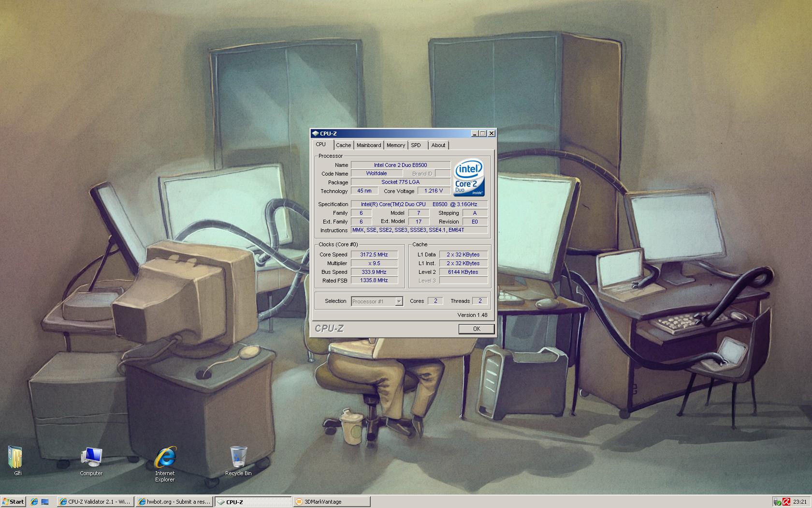This screenshot has width=812, height=508.
Task: Close the CPU-Z window
Action: tap(491, 134)
